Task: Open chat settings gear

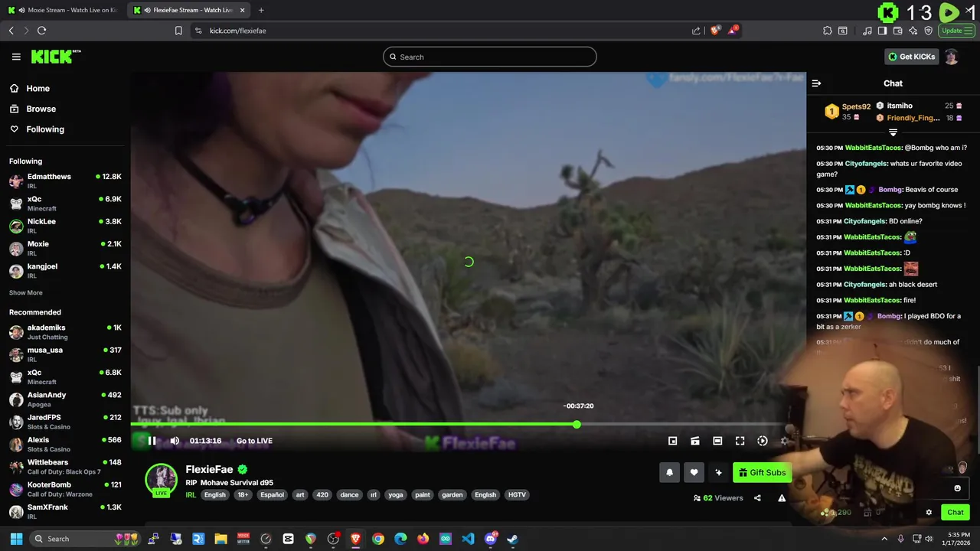Action: pyautogui.click(x=929, y=513)
